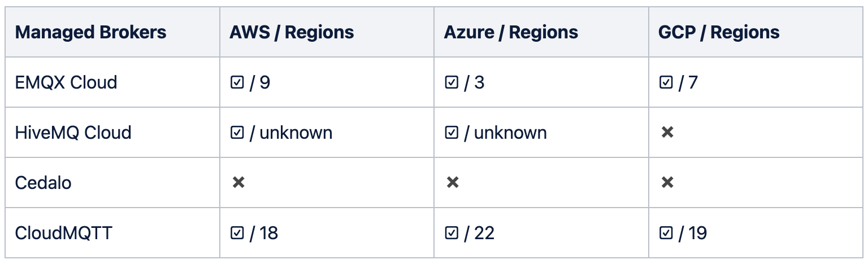The height and width of the screenshot is (264, 868).
Task: Click the Cedalo Azure cross icon
Action: 453,183
